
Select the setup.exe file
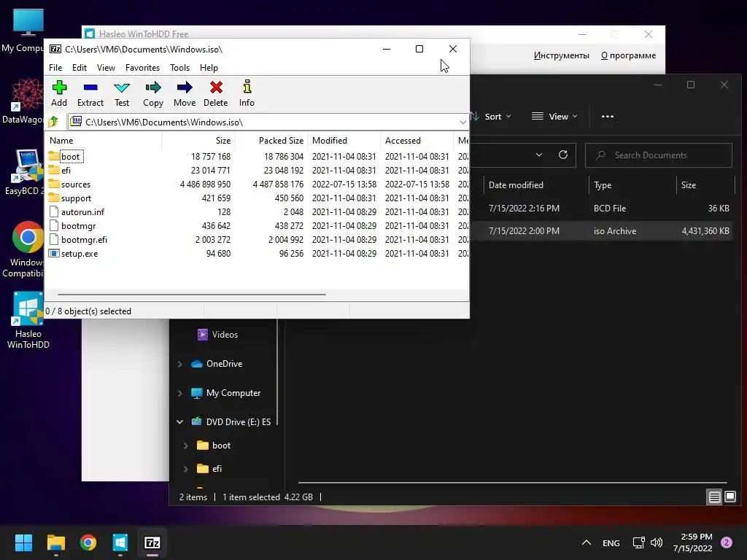pos(79,253)
